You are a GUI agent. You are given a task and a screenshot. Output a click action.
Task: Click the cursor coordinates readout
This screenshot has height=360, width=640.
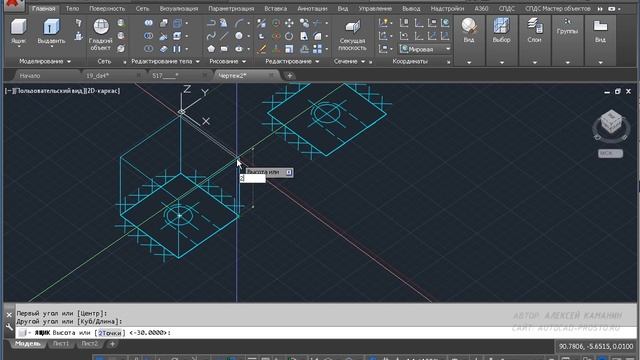coord(596,347)
